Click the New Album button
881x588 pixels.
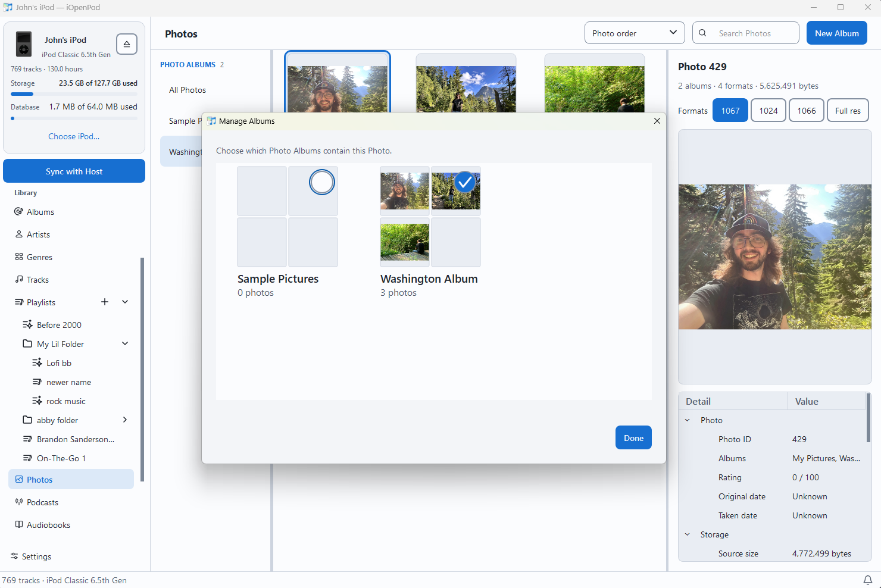click(x=837, y=33)
